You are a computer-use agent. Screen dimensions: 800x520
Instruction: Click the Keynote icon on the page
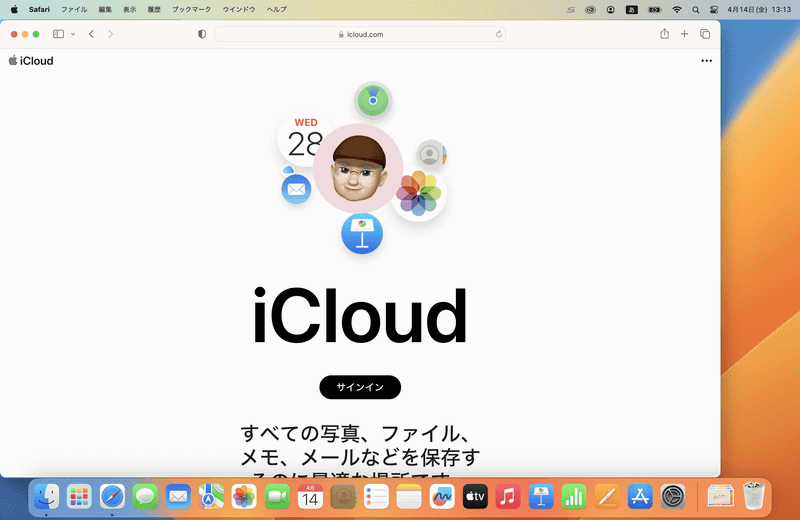[x=362, y=234]
